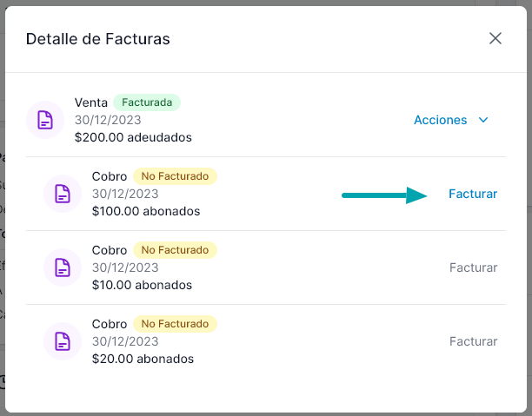This screenshot has height=416, width=532.
Task: Click the Venta invoice document icon
Action: click(44, 120)
